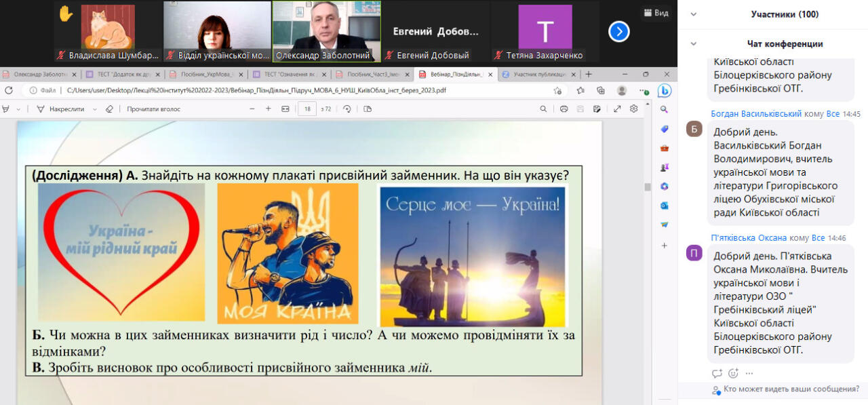868x405 pixels.
Task: Open PDF viewer settings gear
Action: [x=634, y=109]
